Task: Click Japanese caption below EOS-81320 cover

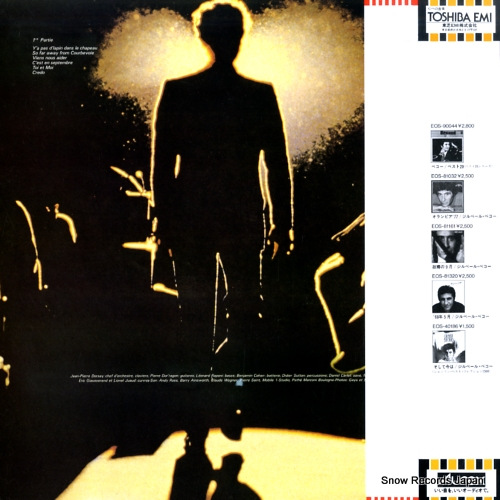Action: click(x=461, y=316)
